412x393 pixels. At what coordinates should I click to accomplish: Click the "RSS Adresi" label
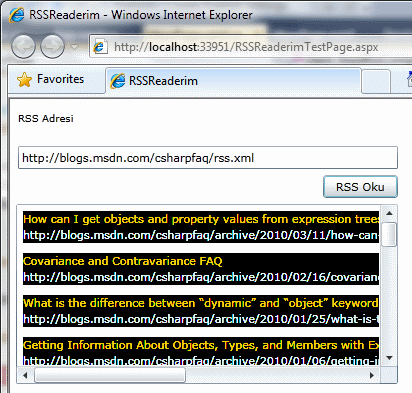(x=46, y=119)
